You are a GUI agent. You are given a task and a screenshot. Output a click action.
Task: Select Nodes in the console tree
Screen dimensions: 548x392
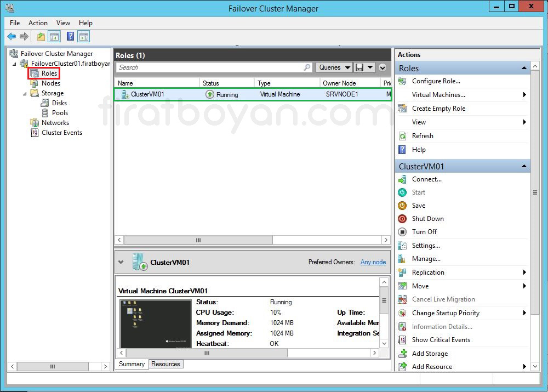(x=50, y=83)
